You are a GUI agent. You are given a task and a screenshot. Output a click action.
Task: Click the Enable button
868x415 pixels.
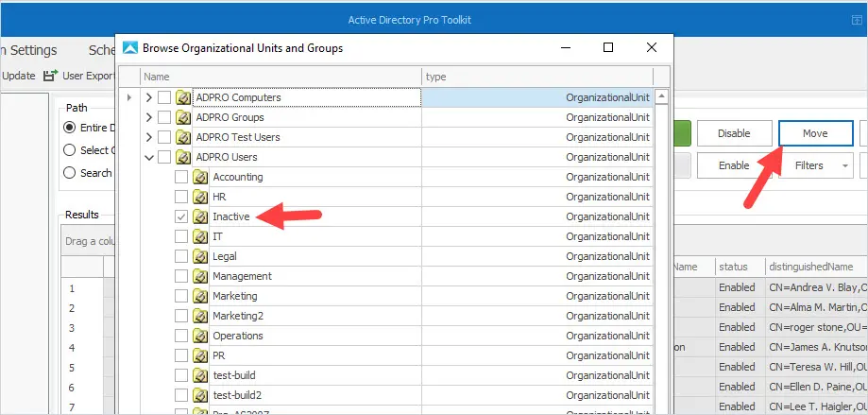pyautogui.click(x=734, y=165)
